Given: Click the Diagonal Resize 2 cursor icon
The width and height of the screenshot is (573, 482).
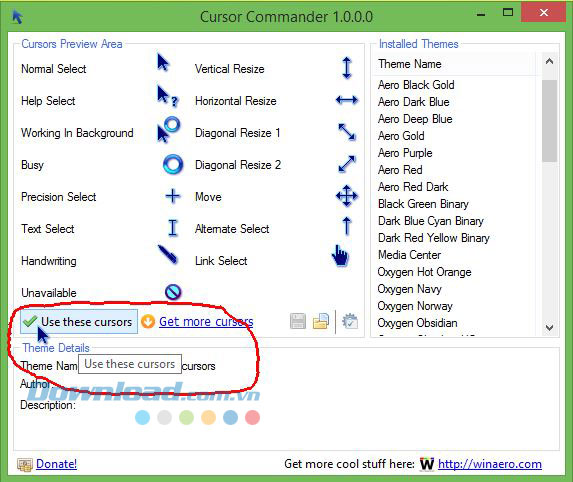Looking at the screenshot, I should (346, 164).
